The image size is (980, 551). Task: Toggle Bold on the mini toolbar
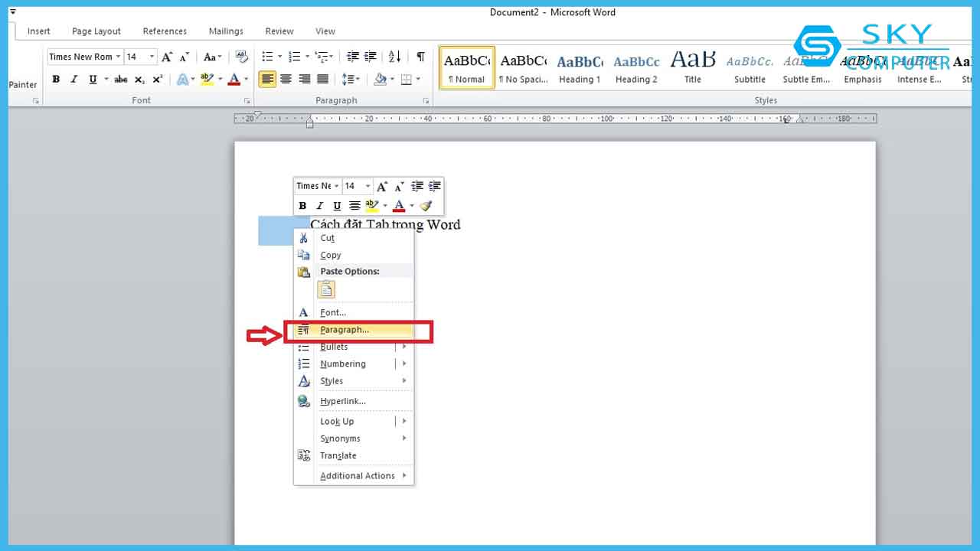point(302,205)
